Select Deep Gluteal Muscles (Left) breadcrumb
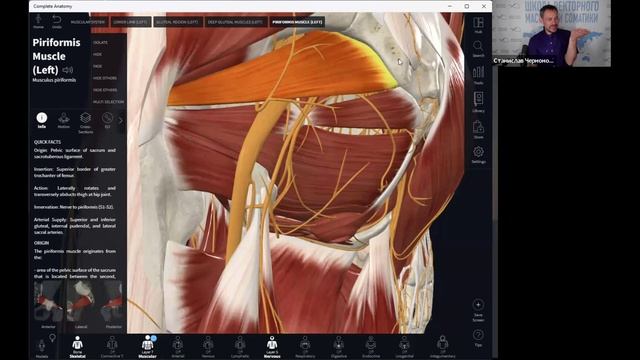640x360 pixels. pyautogui.click(x=235, y=22)
